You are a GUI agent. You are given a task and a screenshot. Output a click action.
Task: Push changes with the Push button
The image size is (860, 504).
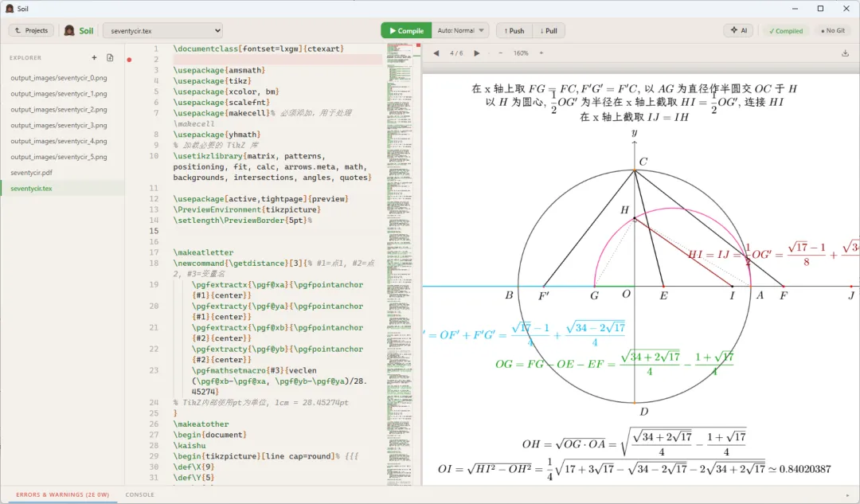point(514,30)
